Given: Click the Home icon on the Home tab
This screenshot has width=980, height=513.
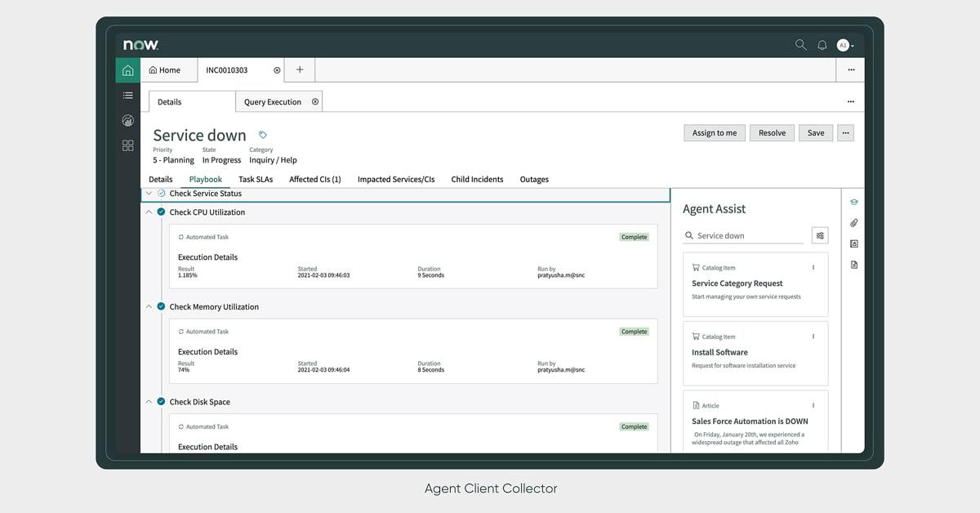Looking at the screenshot, I should 153,70.
